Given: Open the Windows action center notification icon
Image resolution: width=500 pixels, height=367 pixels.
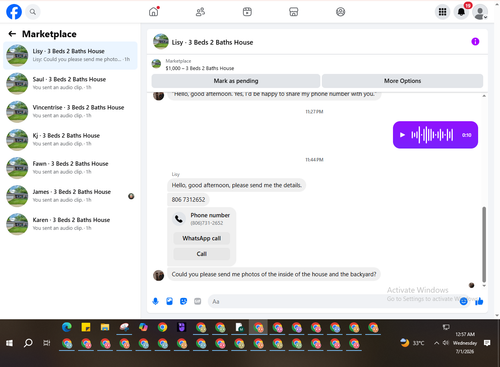Looking at the screenshot, I should [487, 343].
